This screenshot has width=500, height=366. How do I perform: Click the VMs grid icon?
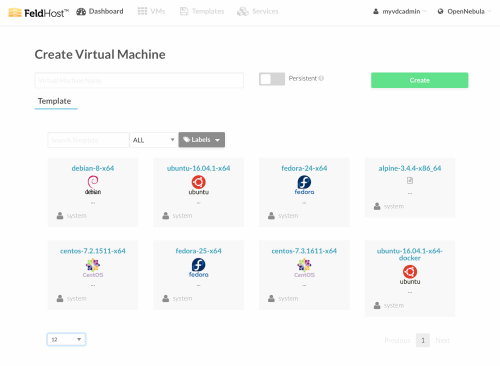(x=142, y=11)
